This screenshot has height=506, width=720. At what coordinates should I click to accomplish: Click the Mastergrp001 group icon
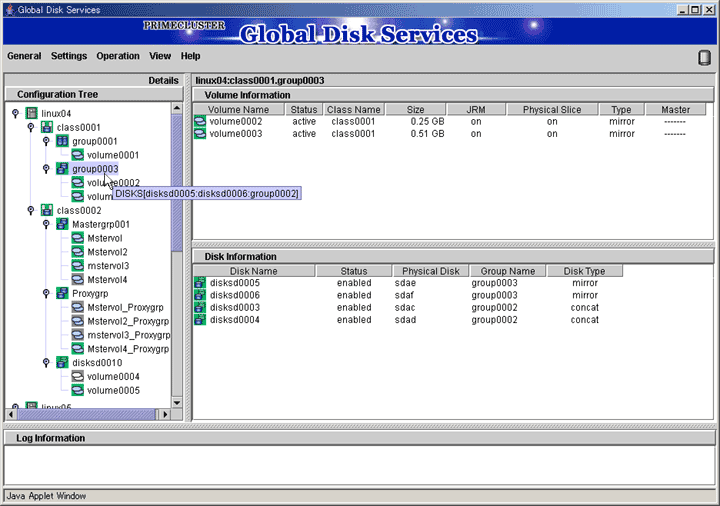click(62, 224)
